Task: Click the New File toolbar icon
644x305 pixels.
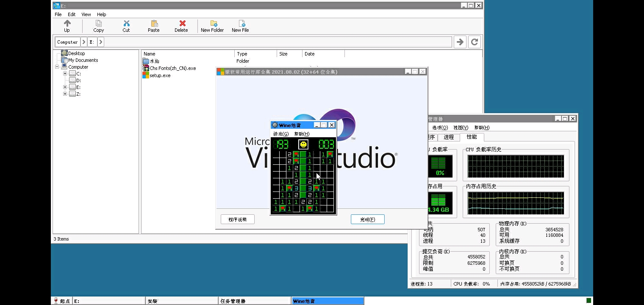Action: click(241, 24)
